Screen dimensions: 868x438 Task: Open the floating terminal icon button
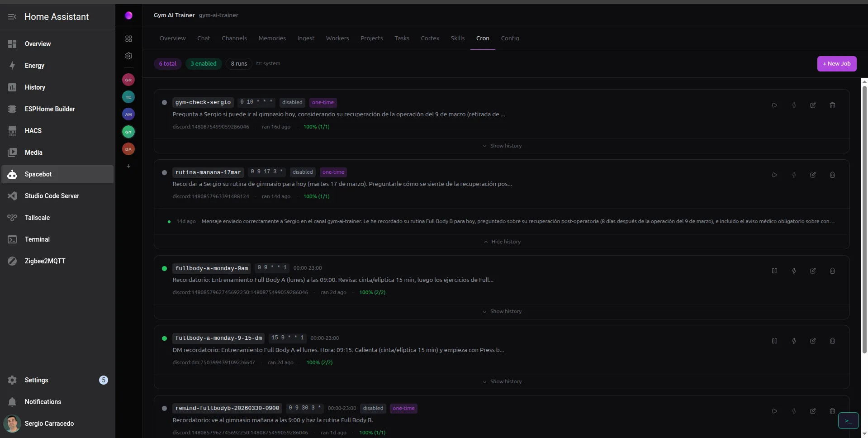pos(848,421)
